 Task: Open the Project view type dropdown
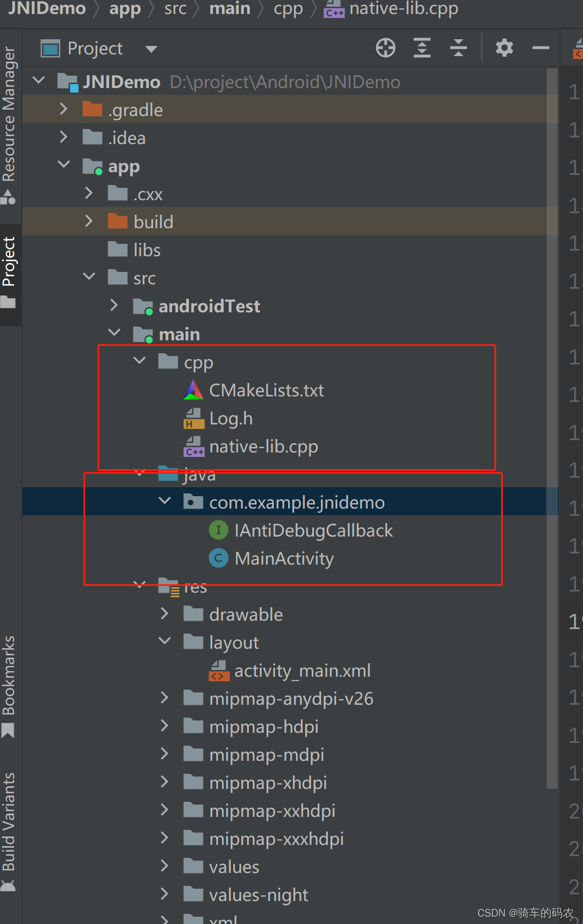click(x=151, y=49)
